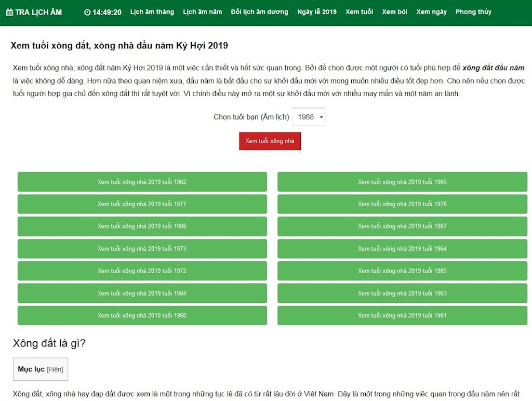Open xem tuổi xông nhà 2019 tuổi 1962
Image resolution: width=532 pixels, height=401 pixels.
[x=142, y=182]
